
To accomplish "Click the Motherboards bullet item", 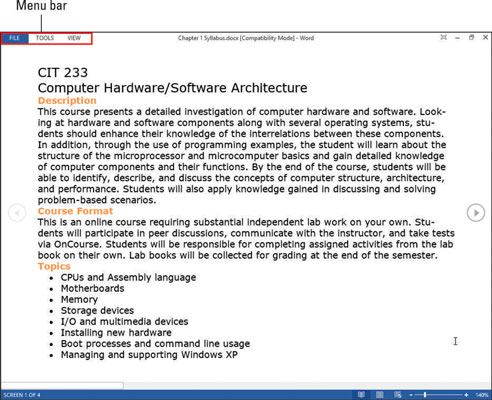I will 92,288.
